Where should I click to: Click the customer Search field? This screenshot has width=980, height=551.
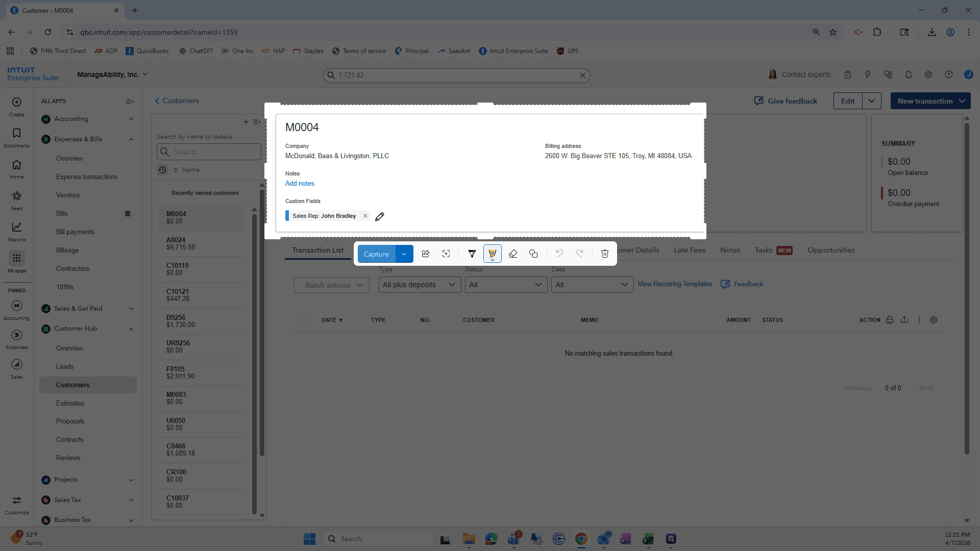click(209, 152)
